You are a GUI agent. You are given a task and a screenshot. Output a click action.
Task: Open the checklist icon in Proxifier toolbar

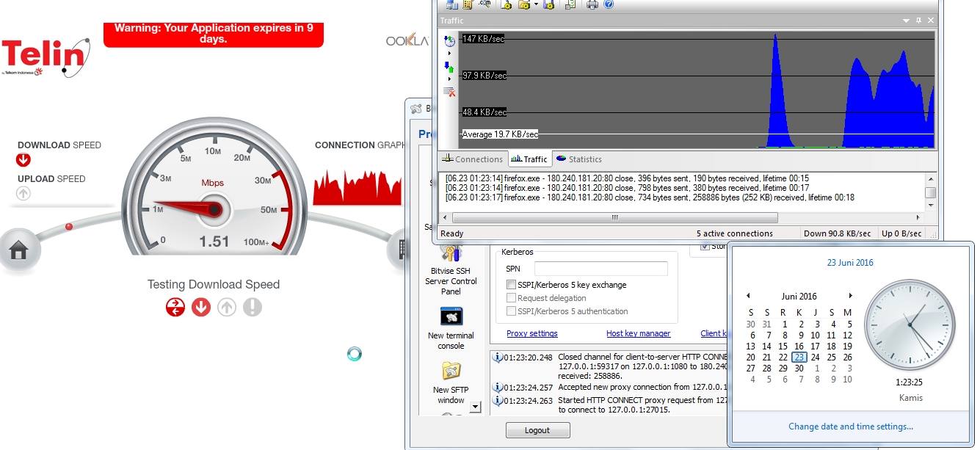[x=570, y=4]
